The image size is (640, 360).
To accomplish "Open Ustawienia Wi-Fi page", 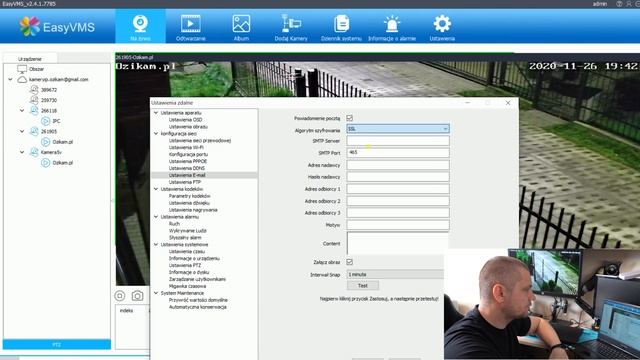I will (x=186, y=148).
